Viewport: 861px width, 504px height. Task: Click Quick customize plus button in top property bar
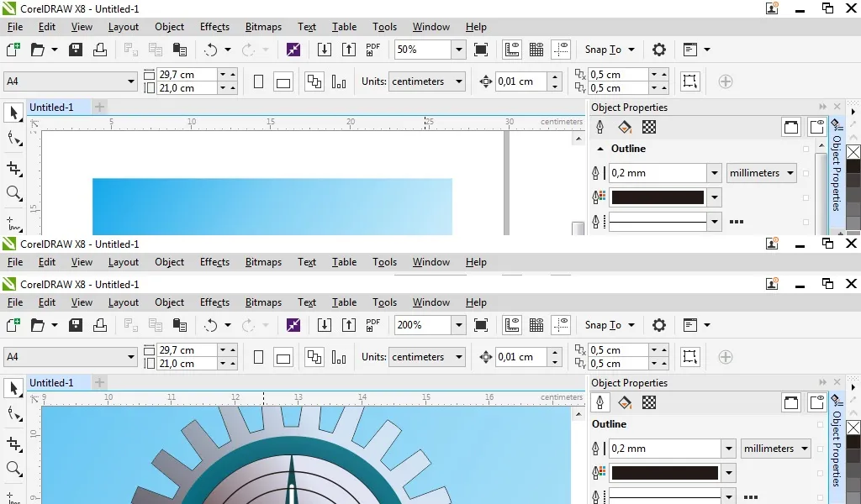click(x=726, y=81)
